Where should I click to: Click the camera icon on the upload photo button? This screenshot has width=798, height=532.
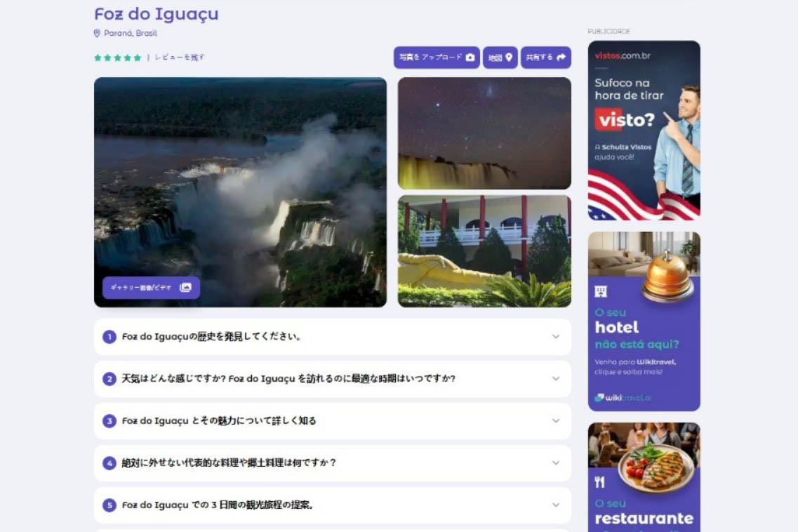tap(470, 58)
